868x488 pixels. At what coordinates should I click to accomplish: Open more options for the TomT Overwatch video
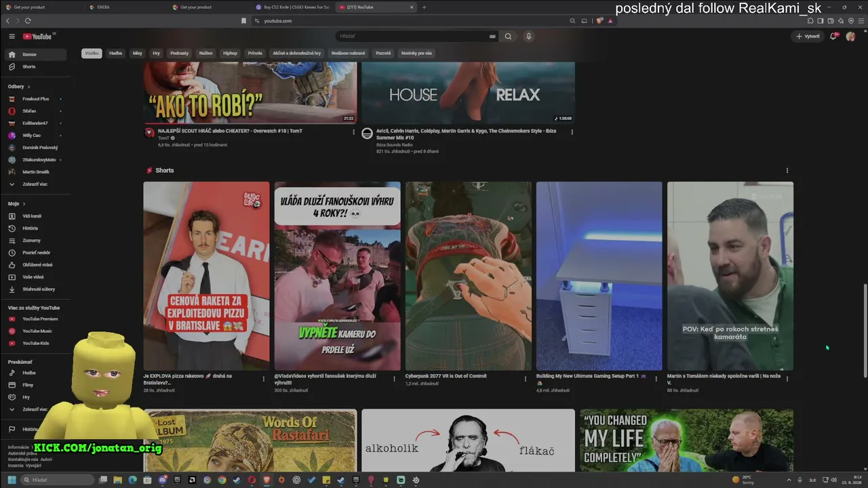(x=353, y=132)
